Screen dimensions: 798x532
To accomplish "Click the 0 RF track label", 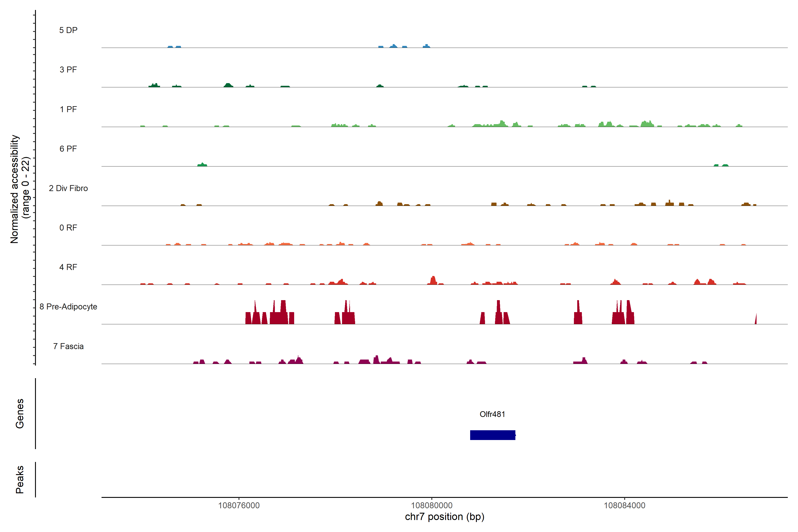I will tap(68, 228).
